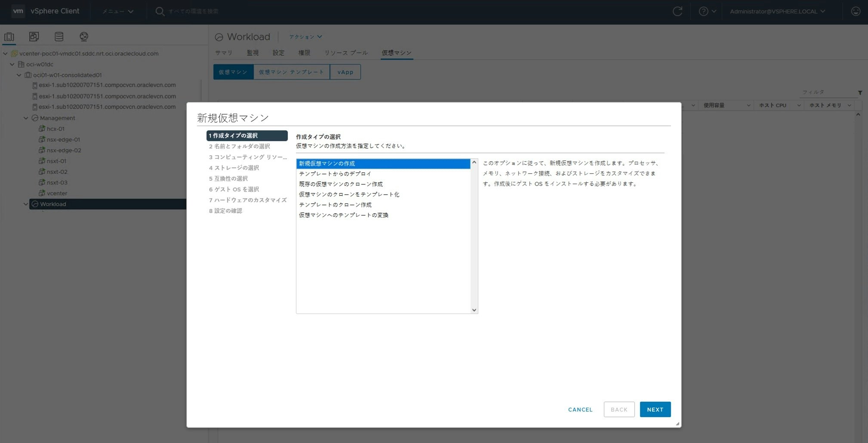Image resolution: width=868 pixels, height=443 pixels.
Task: Select テンプレートからのデプロイ option
Action: click(x=383, y=174)
